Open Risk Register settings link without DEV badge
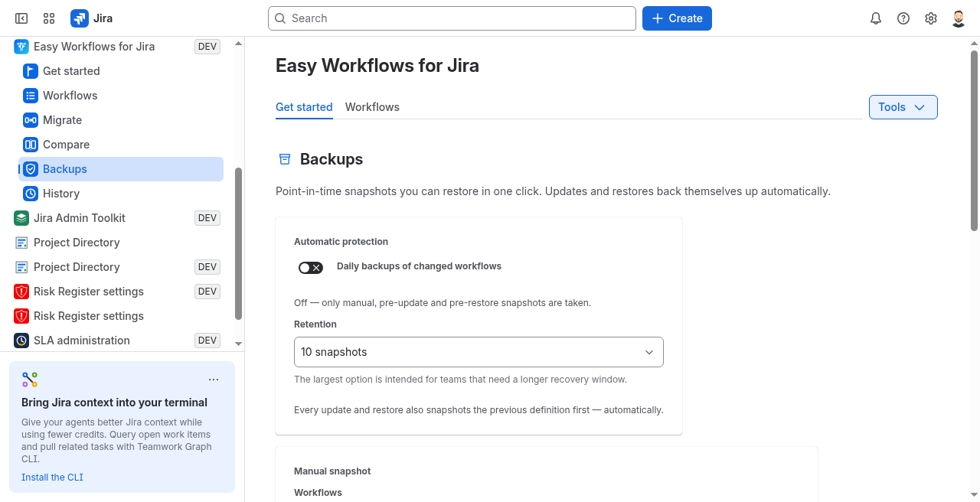980x502 pixels. coord(116,316)
